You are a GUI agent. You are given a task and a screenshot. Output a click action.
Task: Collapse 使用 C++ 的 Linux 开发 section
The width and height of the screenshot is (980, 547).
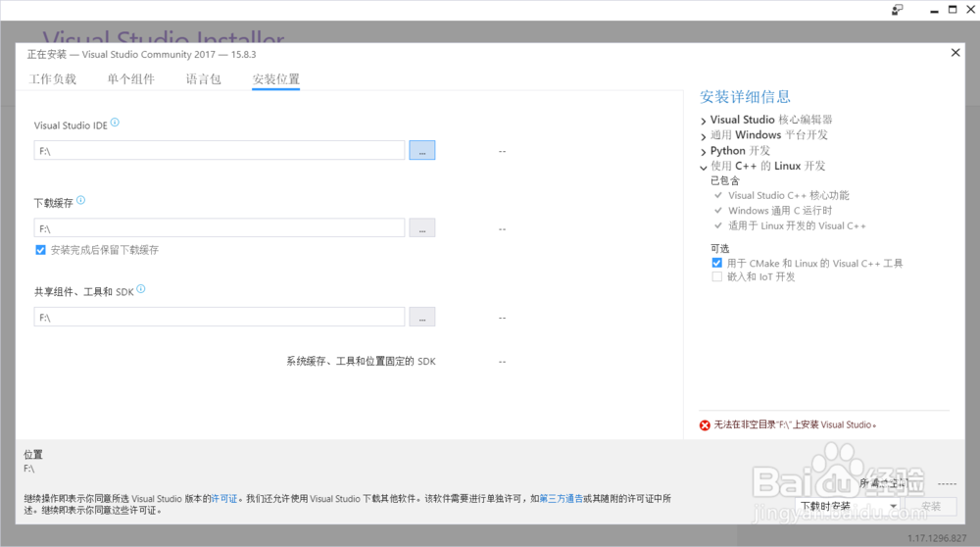click(x=703, y=168)
